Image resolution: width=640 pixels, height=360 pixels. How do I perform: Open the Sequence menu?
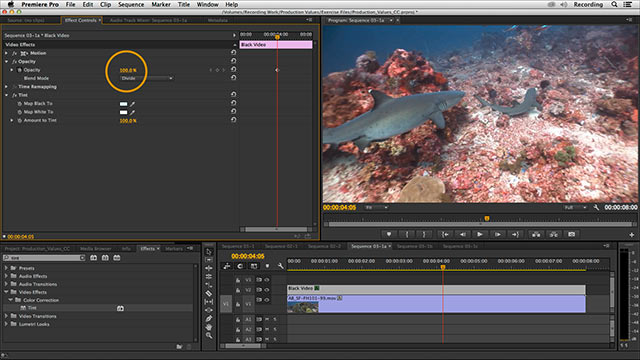[x=131, y=4]
